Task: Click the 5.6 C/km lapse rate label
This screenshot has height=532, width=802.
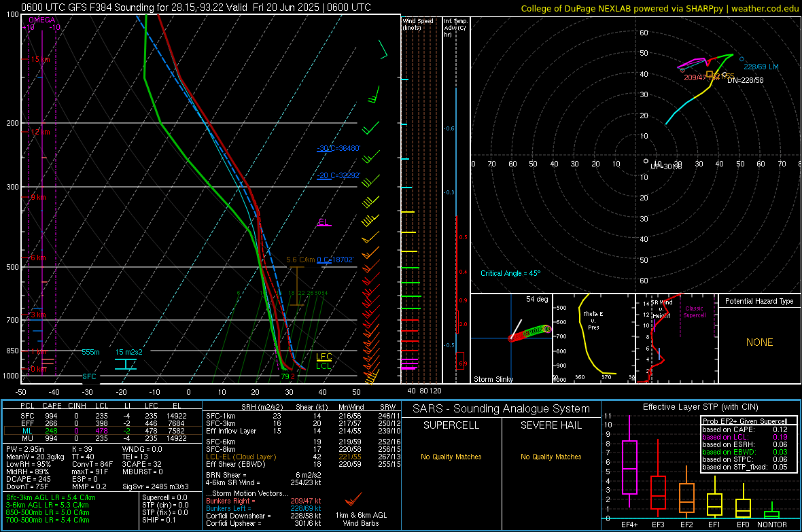Action: click(x=300, y=260)
